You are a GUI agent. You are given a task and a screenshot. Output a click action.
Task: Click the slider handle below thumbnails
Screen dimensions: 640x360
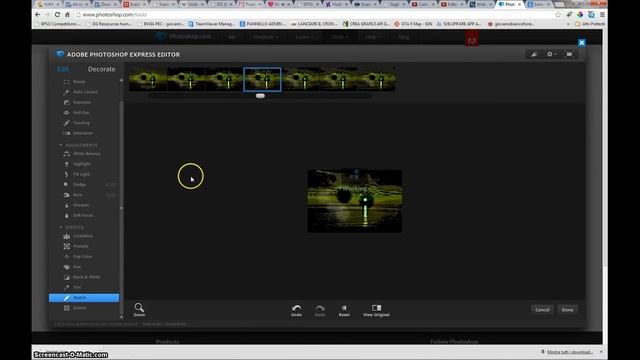[260, 96]
